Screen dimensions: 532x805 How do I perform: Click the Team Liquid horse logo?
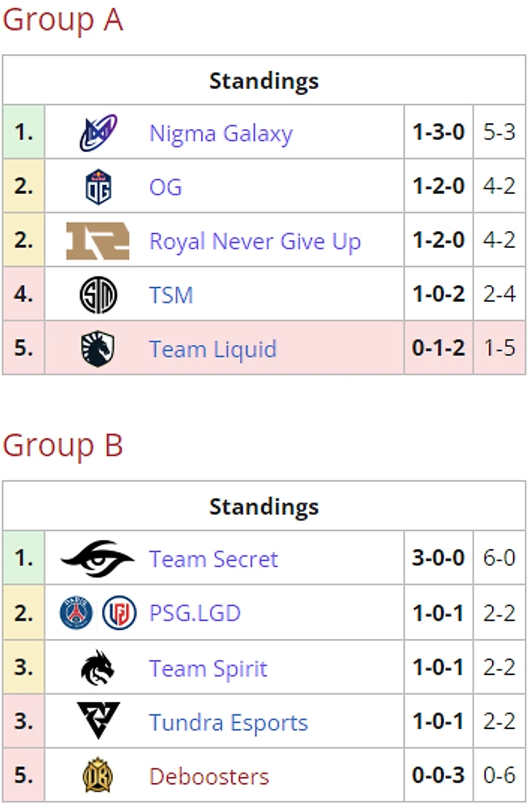tap(98, 349)
